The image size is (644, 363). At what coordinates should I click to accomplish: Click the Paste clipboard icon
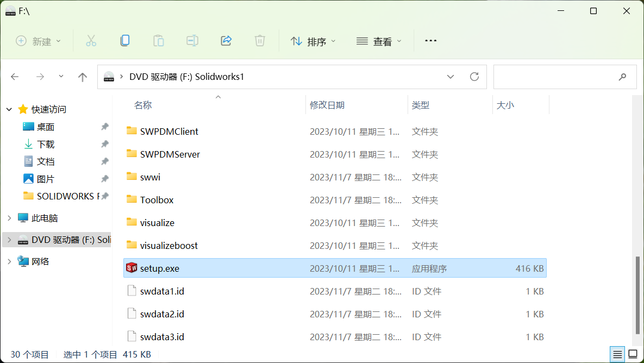coord(158,41)
